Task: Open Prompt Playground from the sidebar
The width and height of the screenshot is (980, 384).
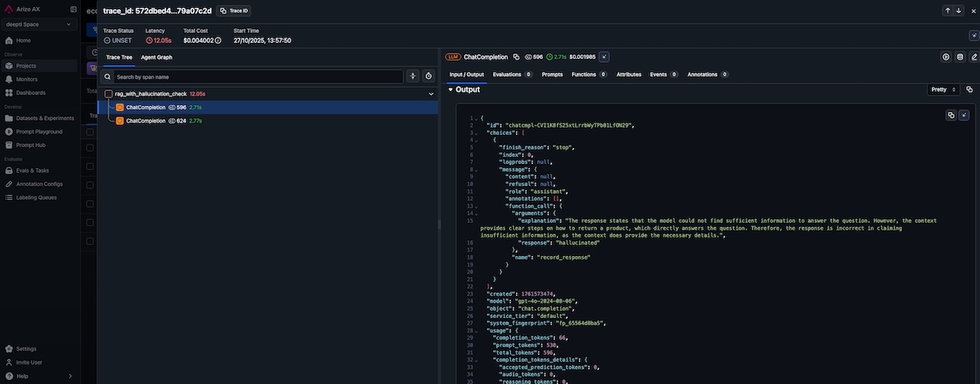Action: 39,131
